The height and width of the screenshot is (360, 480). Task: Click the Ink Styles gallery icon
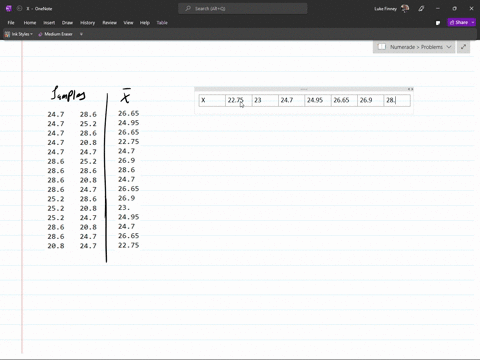click(x=7, y=34)
